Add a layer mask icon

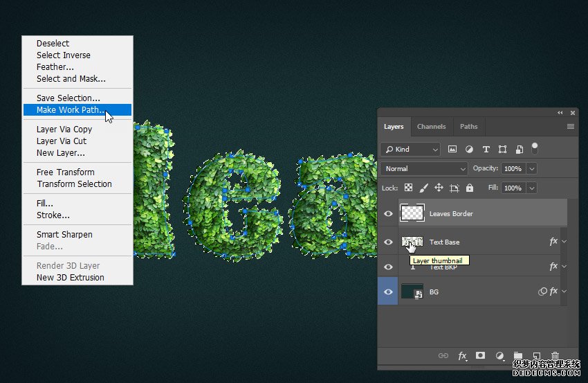[480, 355]
